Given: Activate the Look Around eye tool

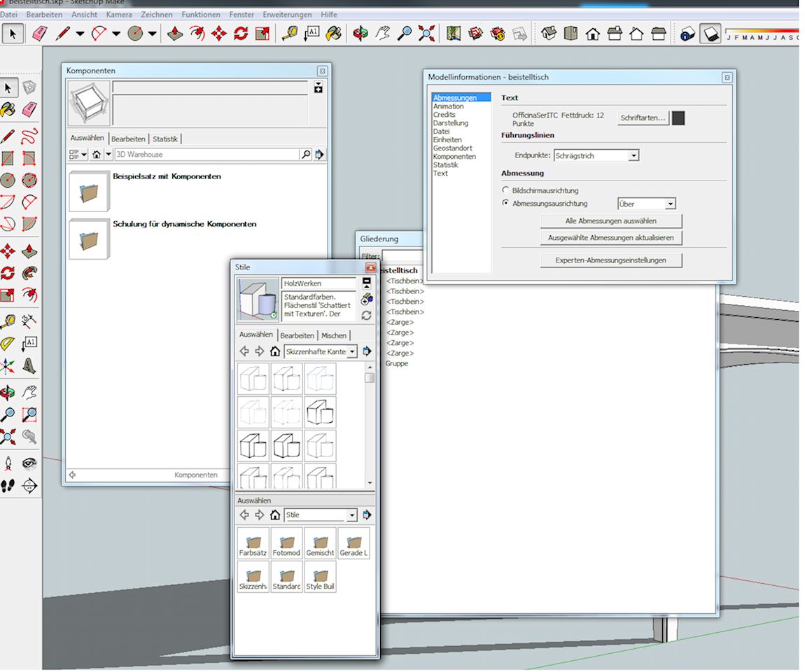Looking at the screenshot, I should pyautogui.click(x=29, y=463).
